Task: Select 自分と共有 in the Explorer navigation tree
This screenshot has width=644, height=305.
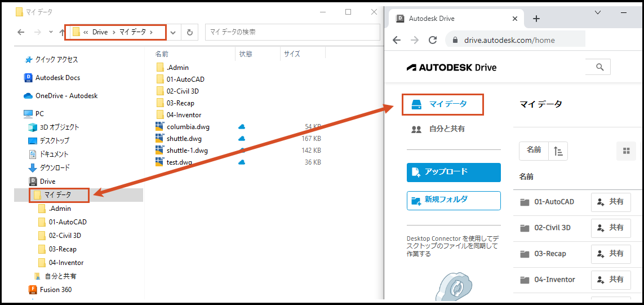Action: tap(55, 276)
